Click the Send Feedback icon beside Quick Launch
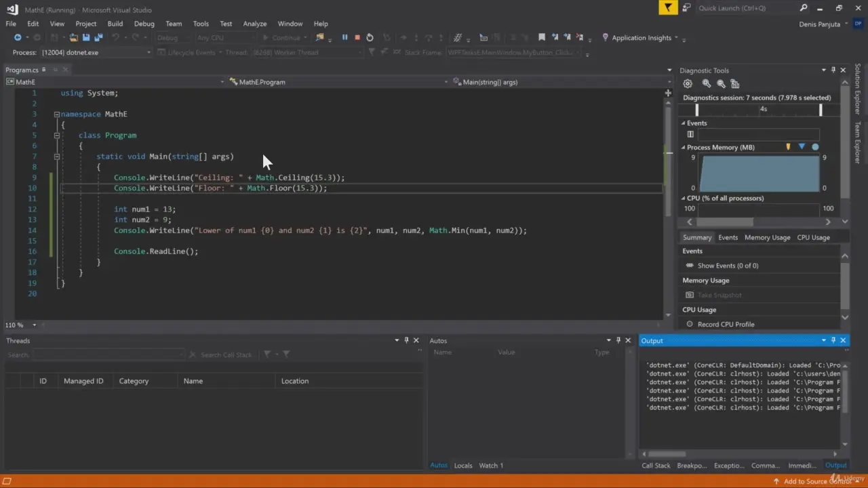Viewport: 868px width, 488px height. [x=686, y=8]
